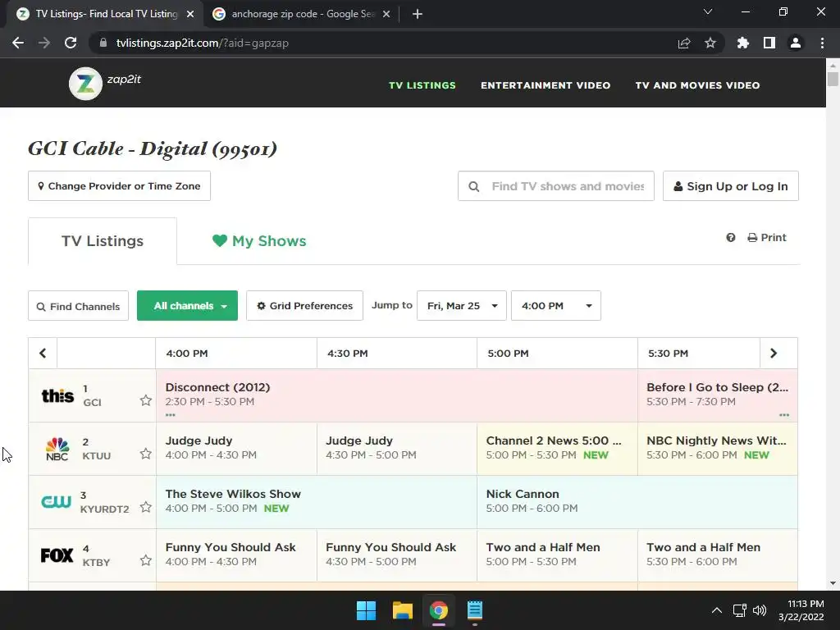The width and height of the screenshot is (840, 630).
Task: Switch to the TV Listings tab
Action: click(103, 241)
